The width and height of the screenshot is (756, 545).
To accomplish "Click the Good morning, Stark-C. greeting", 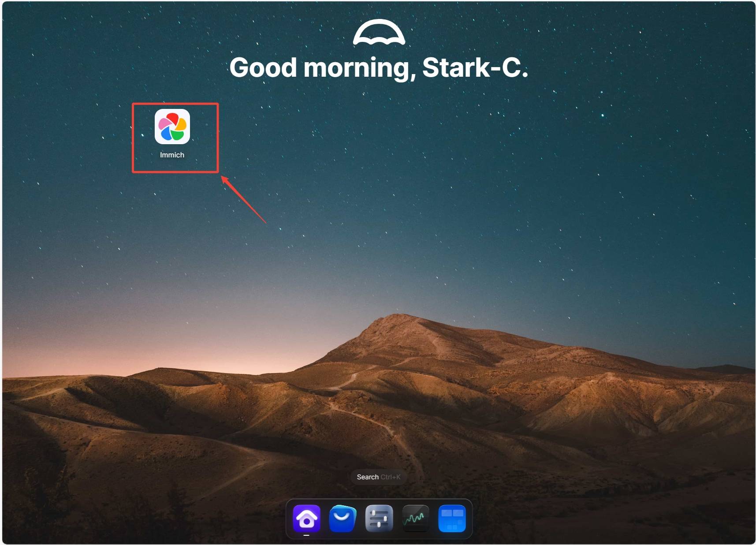I will pos(379,67).
